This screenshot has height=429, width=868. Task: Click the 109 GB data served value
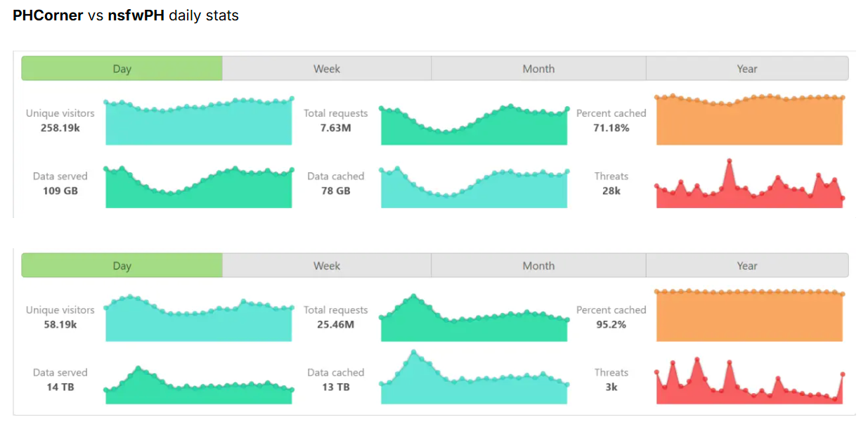click(60, 191)
